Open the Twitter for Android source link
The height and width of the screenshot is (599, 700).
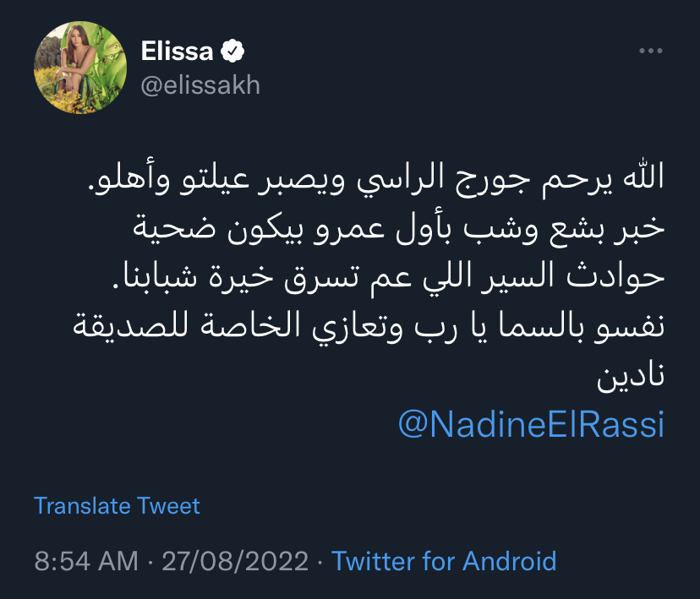tap(444, 561)
